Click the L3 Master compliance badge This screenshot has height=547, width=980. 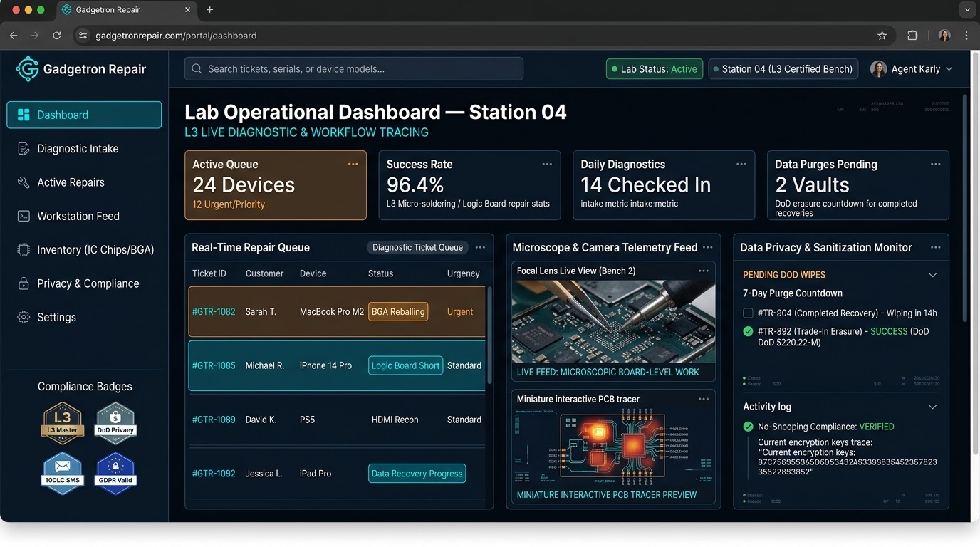tap(62, 423)
